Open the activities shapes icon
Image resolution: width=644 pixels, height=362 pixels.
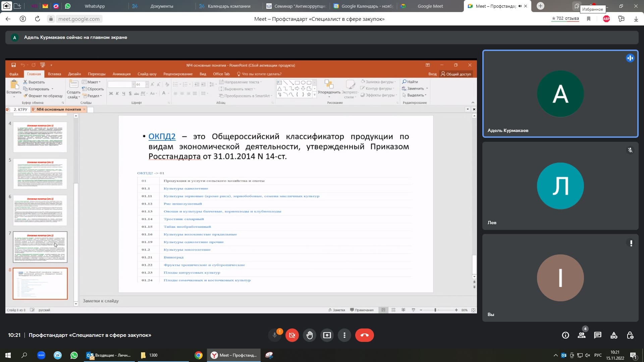click(614, 335)
